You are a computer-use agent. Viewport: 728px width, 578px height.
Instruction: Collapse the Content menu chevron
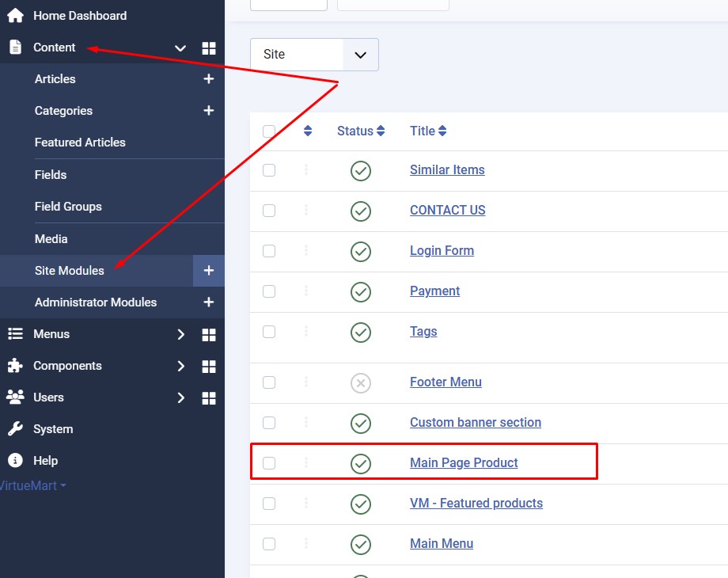pyautogui.click(x=181, y=48)
